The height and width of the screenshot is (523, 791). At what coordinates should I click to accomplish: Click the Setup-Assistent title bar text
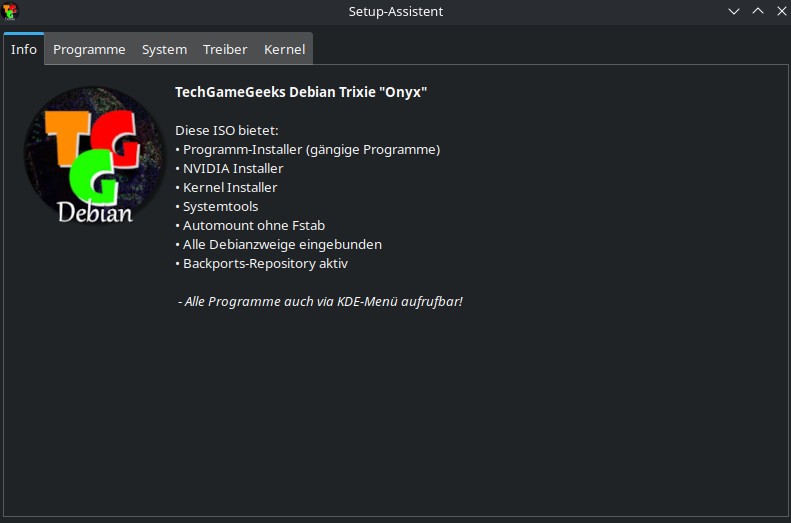click(396, 12)
